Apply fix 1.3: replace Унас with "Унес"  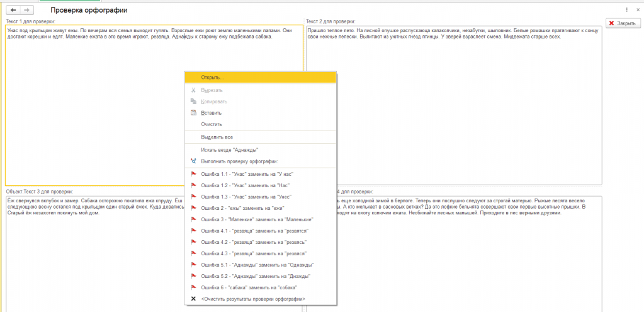click(x=261, y=197)
